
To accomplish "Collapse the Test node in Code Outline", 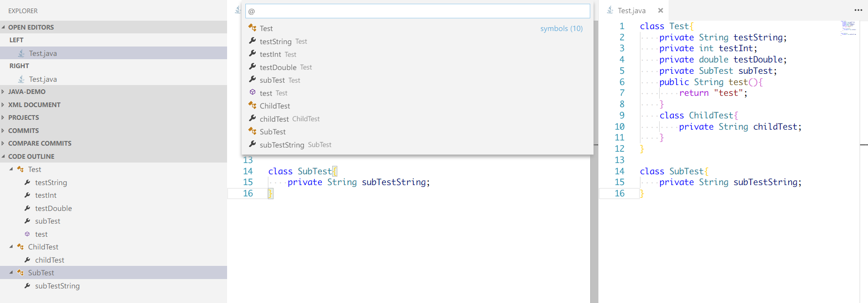I will 11,169.
